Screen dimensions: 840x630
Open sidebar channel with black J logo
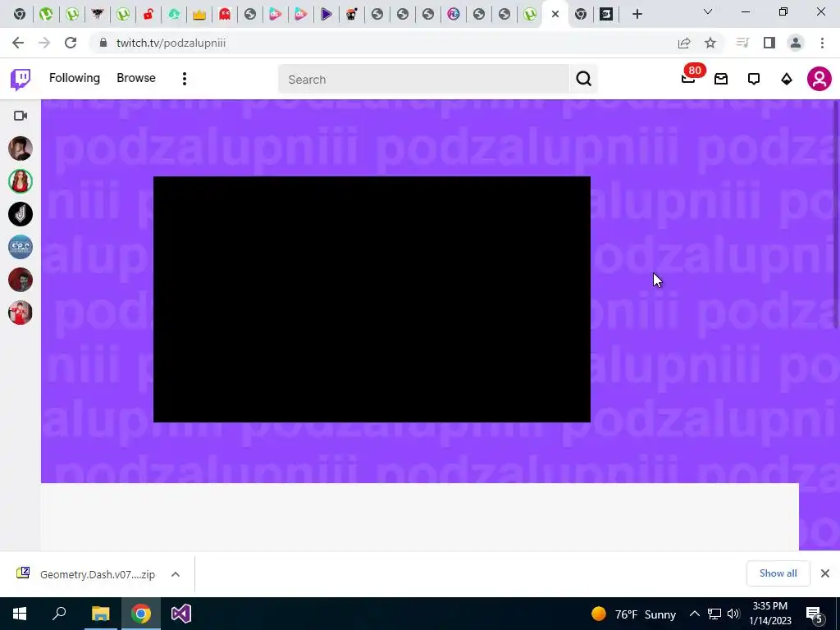point(21,214)
